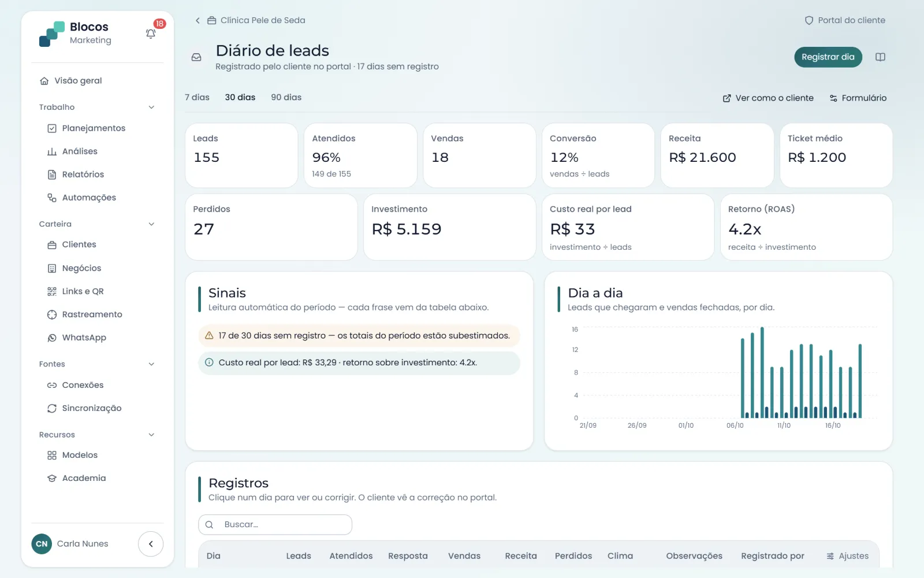Click the book guide icon beside Registrar dia
Screen dimensions: 924x578
pyautogui.click(x=880, y=57)
